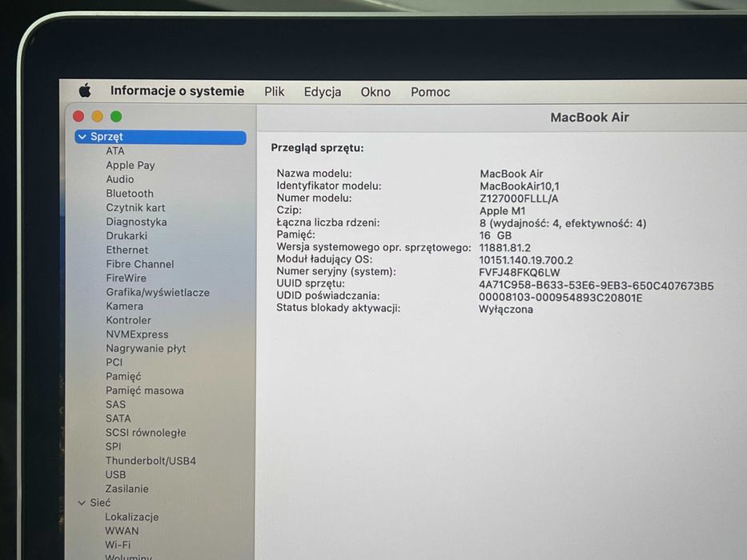747x560 pixels.
Task: Click the Nazwa modelu label
Action: tap(315, 174)
